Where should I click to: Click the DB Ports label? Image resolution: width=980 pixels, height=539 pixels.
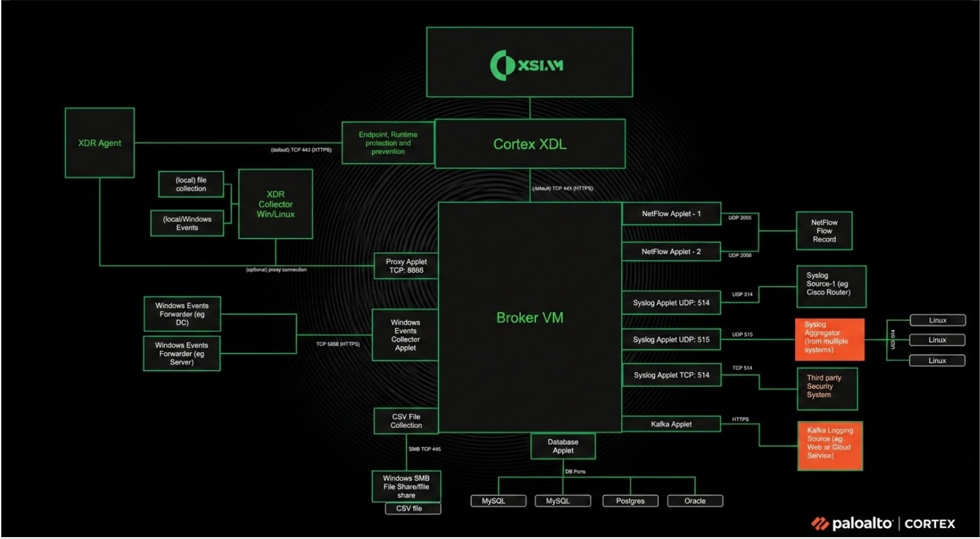tap(575, 471)
